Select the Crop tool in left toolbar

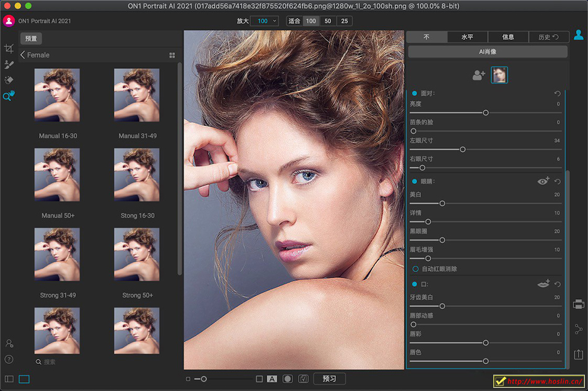[x=9, y=49]
